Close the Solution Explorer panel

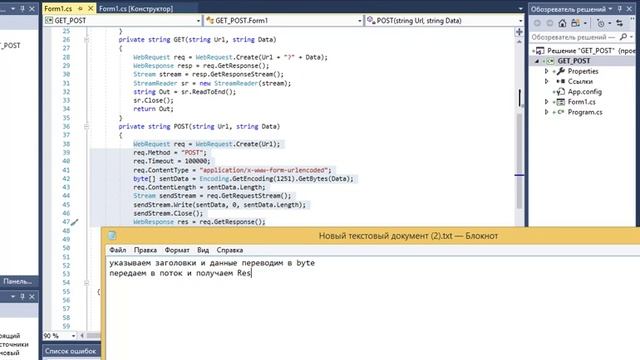pos(629,9)
